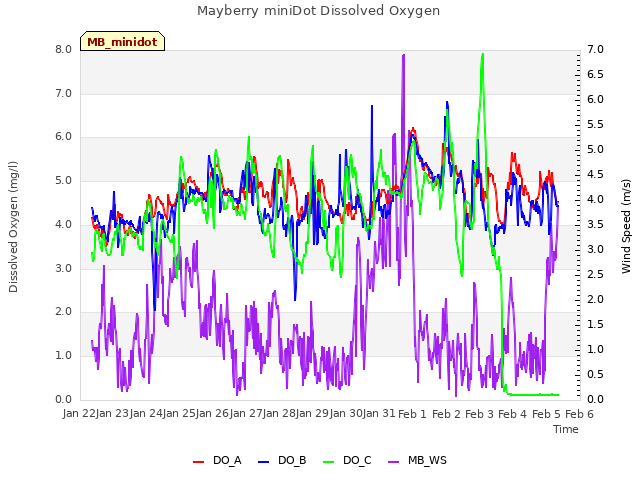Click the blue DO_B legend color marker

[x=264, y=462]
